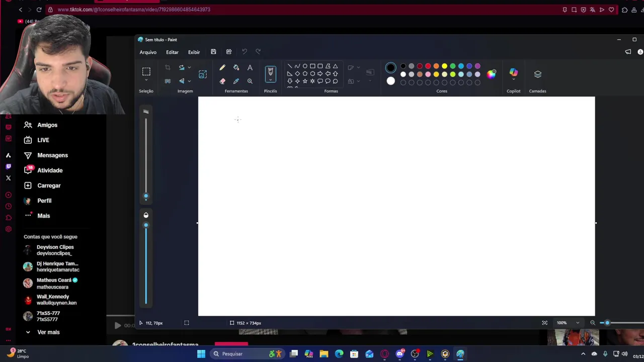Click the Redo arrow
The height and width of the screenshot is (362, 644).
(x=258, y=52)
